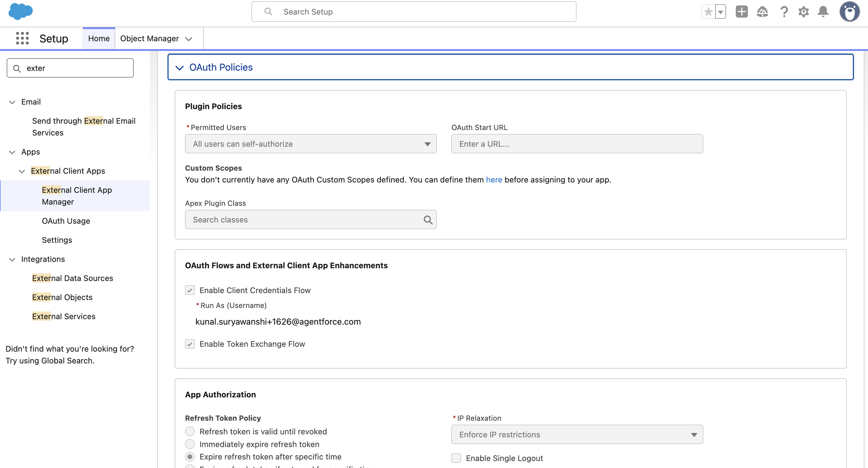The width and height of the screenshot is (868, 468).
Task: Toggle Enable Client Credentials Flow checkbox
Action: coord(190,290)
